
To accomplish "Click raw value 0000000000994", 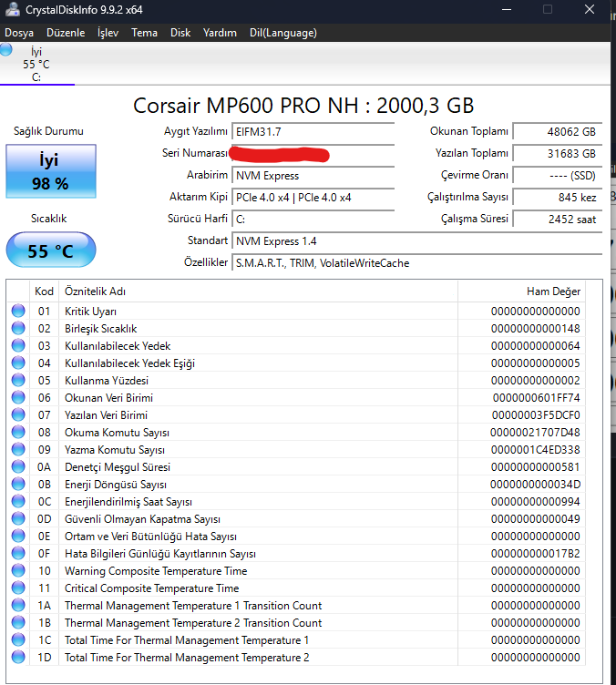I will [535, 502].
